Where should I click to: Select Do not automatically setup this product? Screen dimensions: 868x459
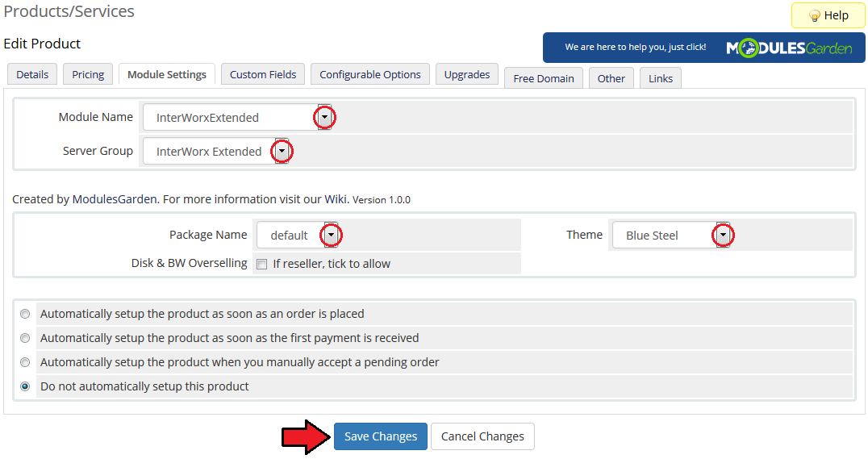coord(25,386)
